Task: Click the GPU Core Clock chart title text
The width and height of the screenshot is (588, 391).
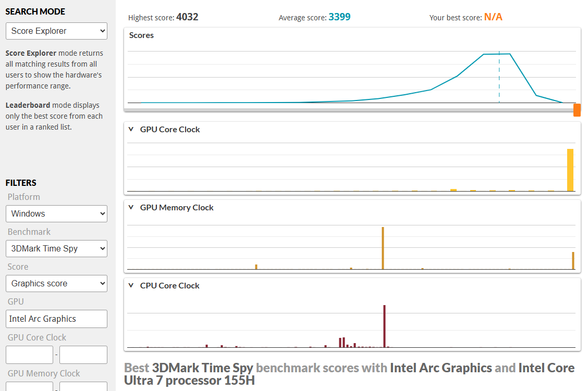Action: [170, 129]
